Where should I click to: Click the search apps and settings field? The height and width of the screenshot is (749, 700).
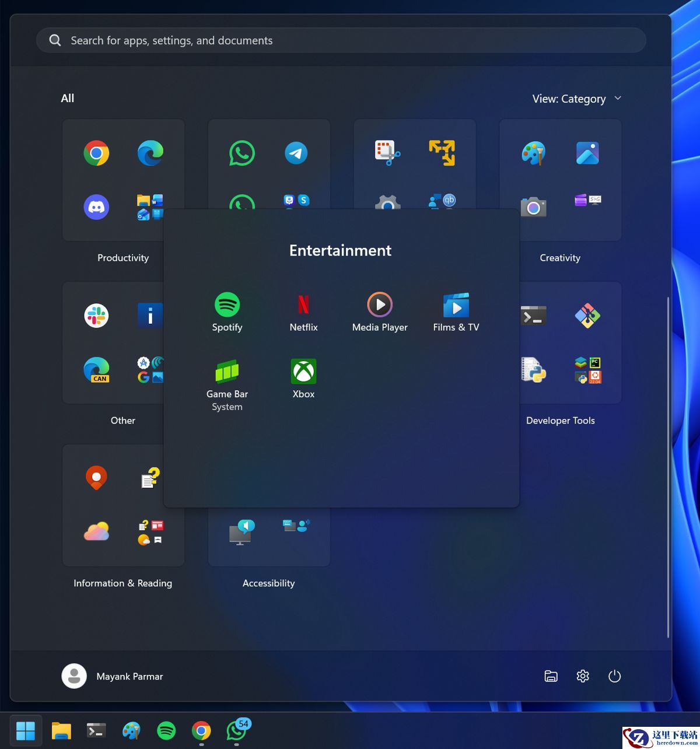341,40
